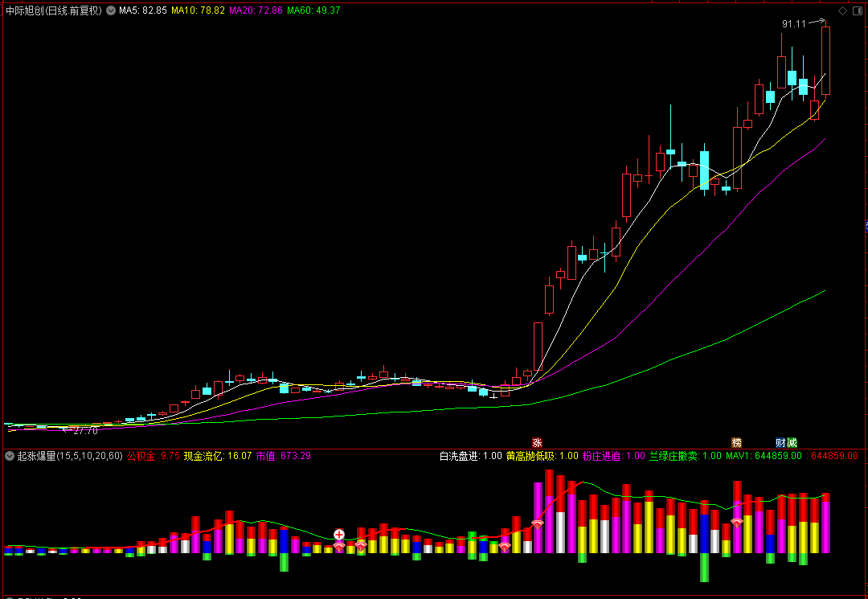
Task: Select the latest candlestick peaking at 91.11
Action: point(825,59)
